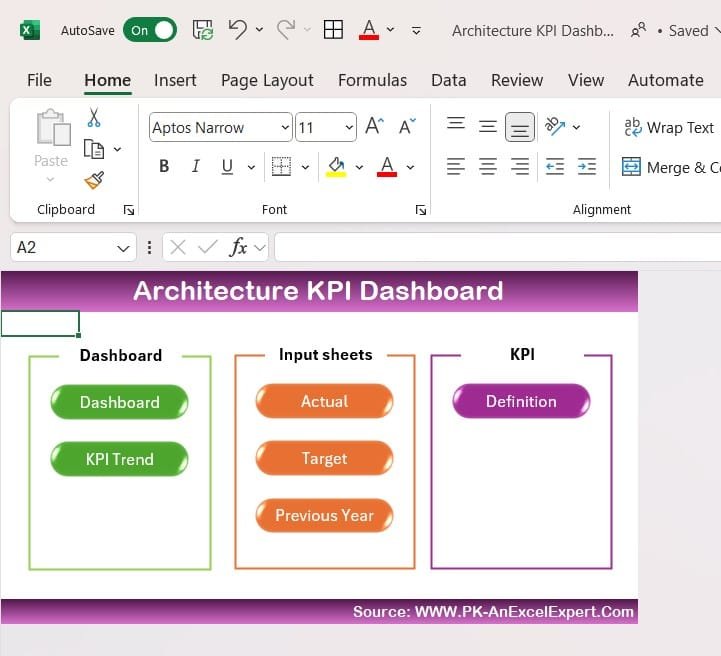Click the Save icon in title bar
This screenshot has width=721, height=656.
pos(202,30)
